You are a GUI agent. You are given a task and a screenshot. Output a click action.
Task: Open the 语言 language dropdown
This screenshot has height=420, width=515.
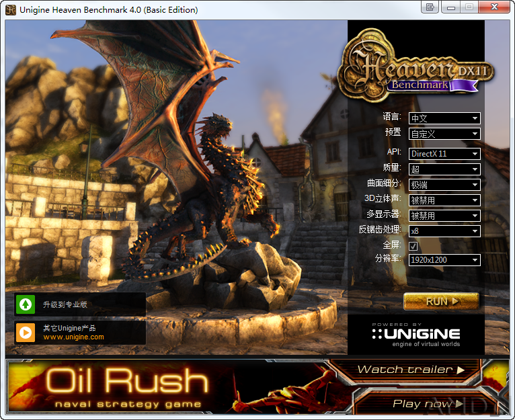point(444,118)
